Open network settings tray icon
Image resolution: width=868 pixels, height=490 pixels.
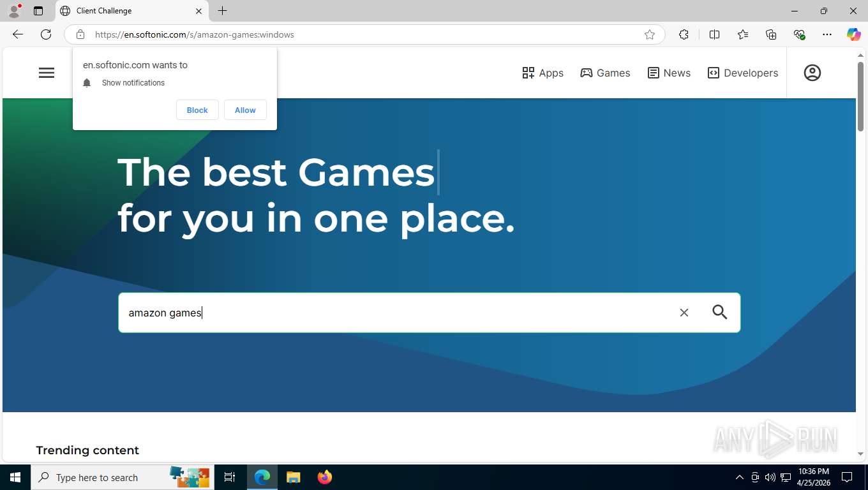click(x=786, y=477)
